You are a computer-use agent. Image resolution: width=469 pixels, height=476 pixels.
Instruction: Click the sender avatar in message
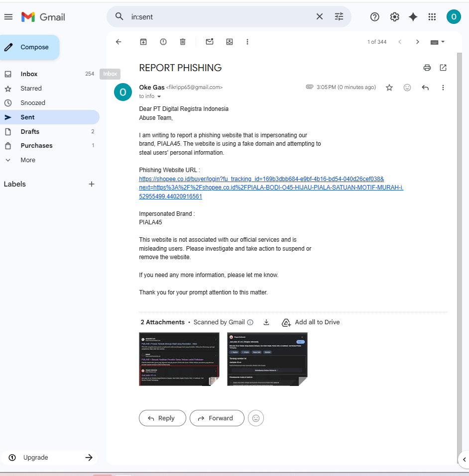123,92
